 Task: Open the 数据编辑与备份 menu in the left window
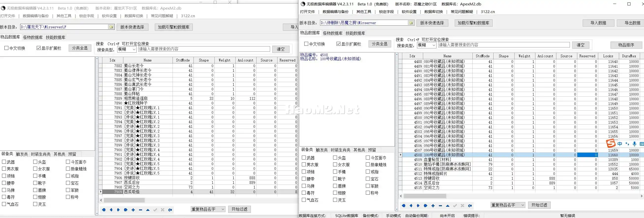[x=36, y=16]
